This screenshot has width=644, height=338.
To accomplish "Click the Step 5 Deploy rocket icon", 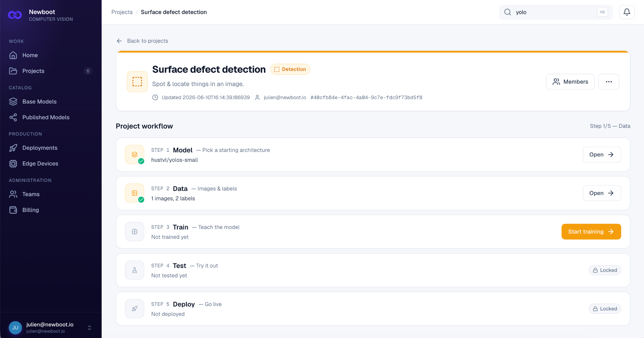I will tap(135, 309).
